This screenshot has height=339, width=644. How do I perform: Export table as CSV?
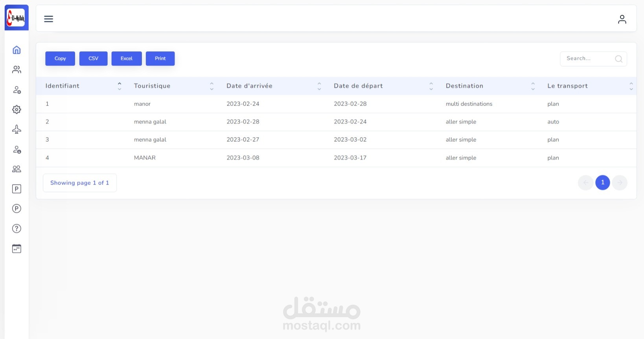[93, 59]
